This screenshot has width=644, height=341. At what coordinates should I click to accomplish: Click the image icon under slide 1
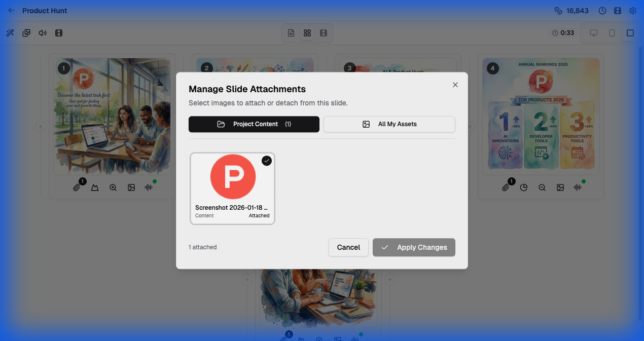(131, 187)
